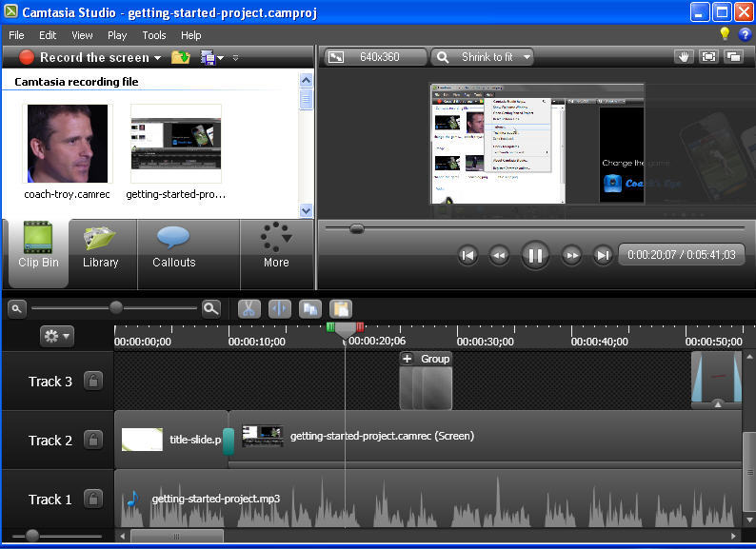Click the 00:00:30;00 ruler time mark
Screen dimensions: 756x549
pos(485,342)
